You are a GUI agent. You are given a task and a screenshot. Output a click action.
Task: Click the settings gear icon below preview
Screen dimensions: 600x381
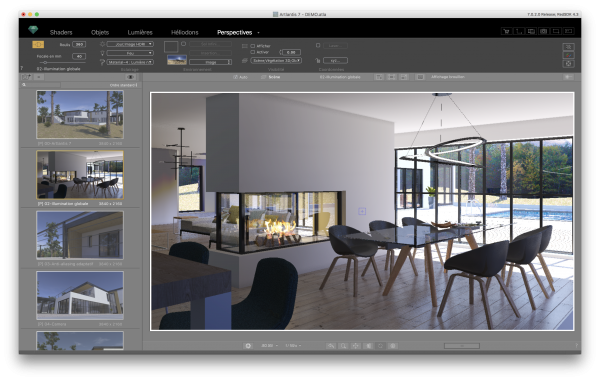248,346
